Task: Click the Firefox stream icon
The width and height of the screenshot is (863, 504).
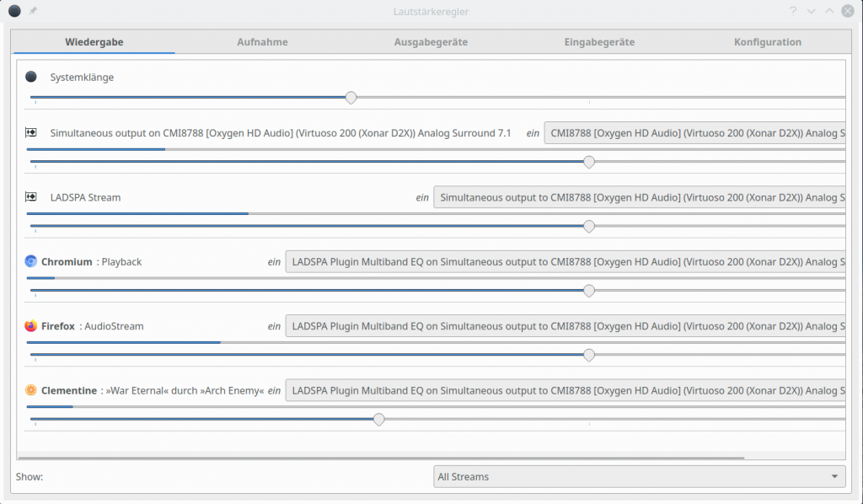Action: pos(31,326)
